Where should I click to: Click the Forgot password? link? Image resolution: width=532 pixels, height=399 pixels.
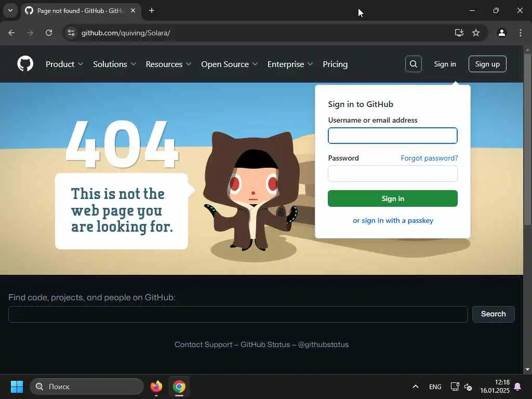429,158
